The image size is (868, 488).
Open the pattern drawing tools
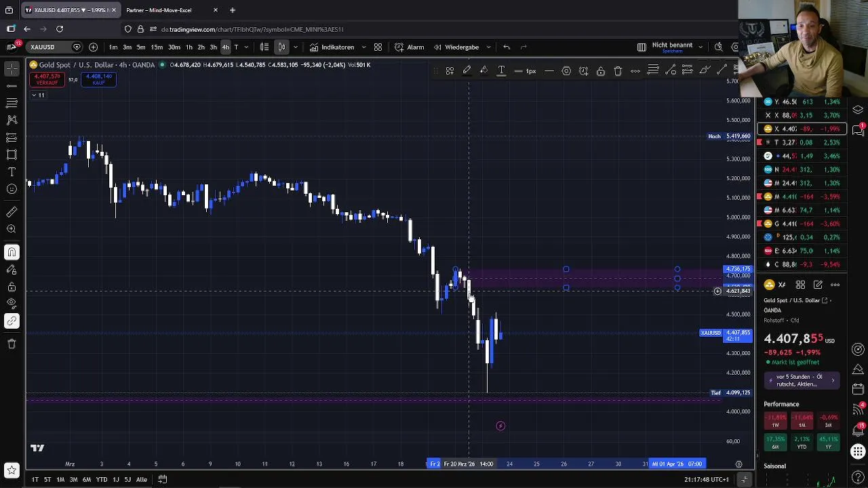pos(12,120)
